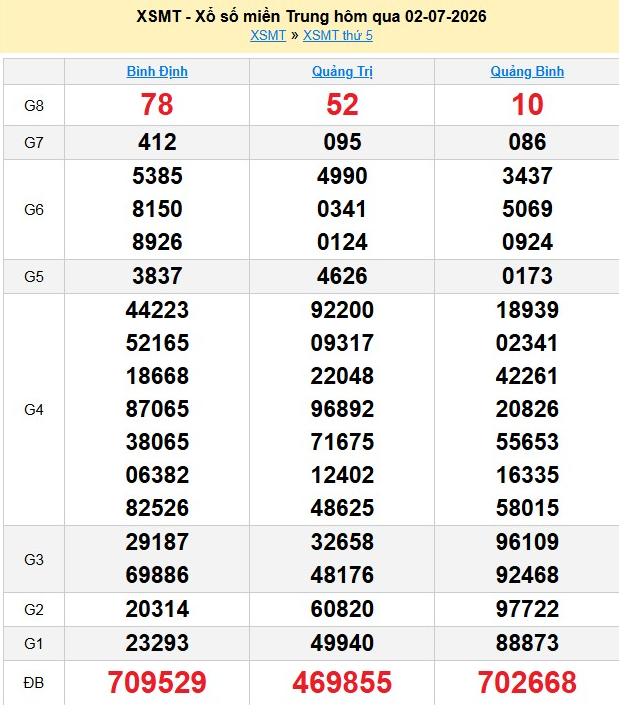619x705 pixels.
Task: Select G8 result 52 for Quảng Trị
Action: (x=342, y=105)
